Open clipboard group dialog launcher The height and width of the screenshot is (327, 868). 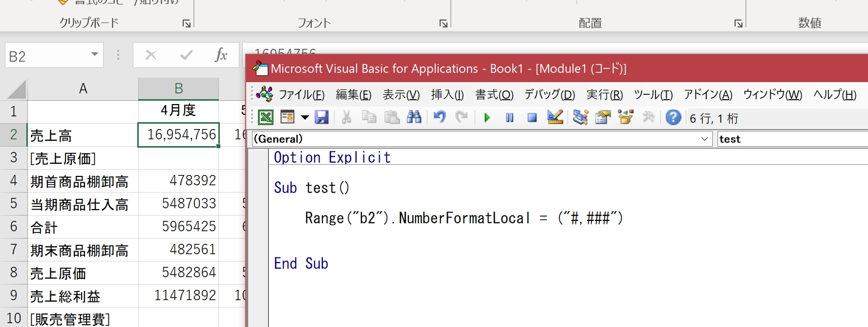click(187, 23)
